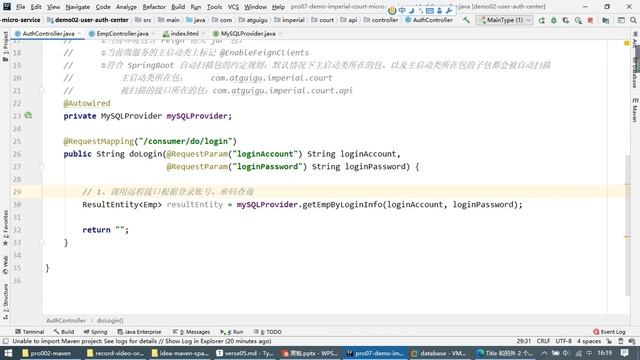Click the Maven import error status message

(x=142, y=341)
